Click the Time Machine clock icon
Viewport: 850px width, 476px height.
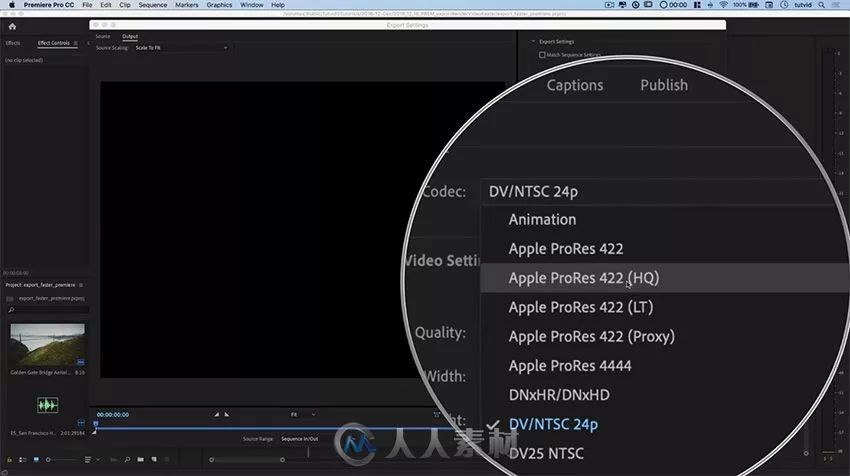pos(784,5)
